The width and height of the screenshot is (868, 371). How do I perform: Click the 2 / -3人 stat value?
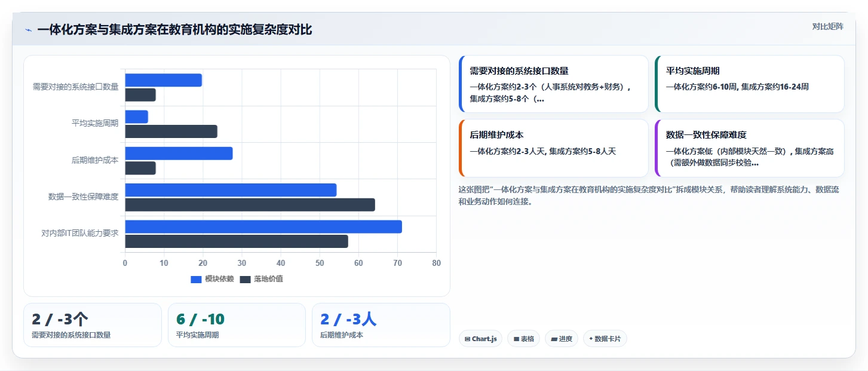348,320
